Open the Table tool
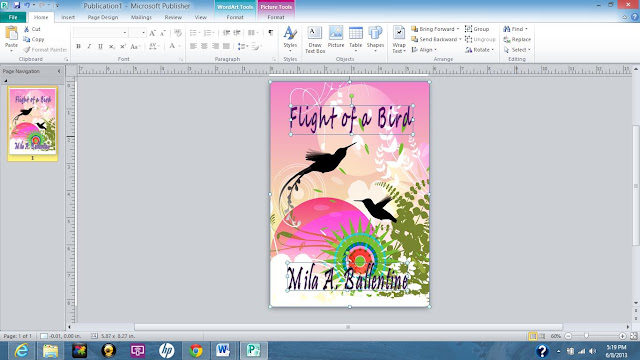640x360 pixels. pos(356,39)
